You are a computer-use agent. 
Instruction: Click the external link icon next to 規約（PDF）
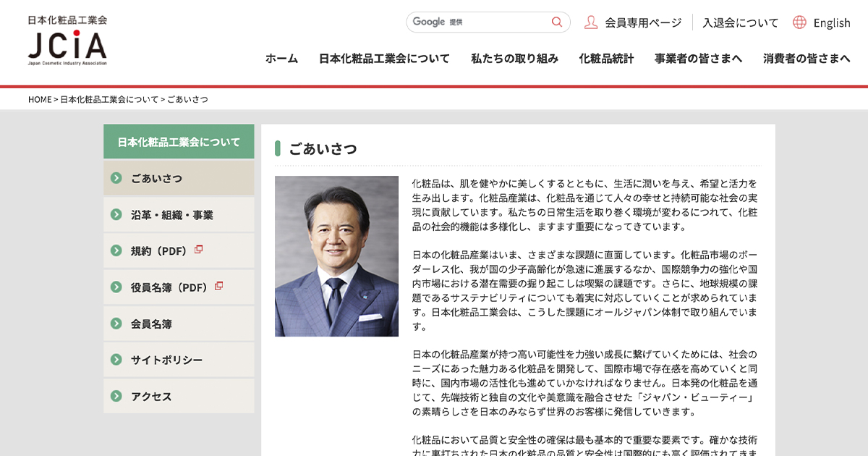pyautogui.click(x=198, y=250)
